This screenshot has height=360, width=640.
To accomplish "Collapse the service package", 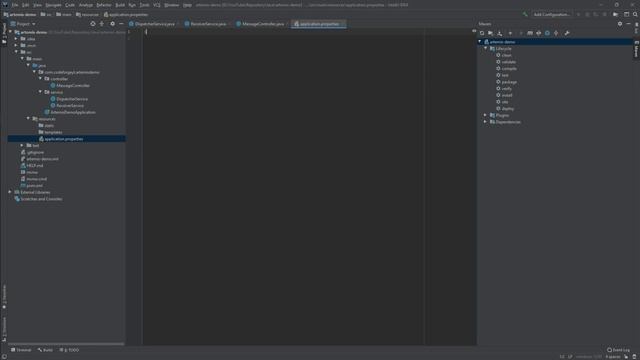I will click(x=40, y=92).
